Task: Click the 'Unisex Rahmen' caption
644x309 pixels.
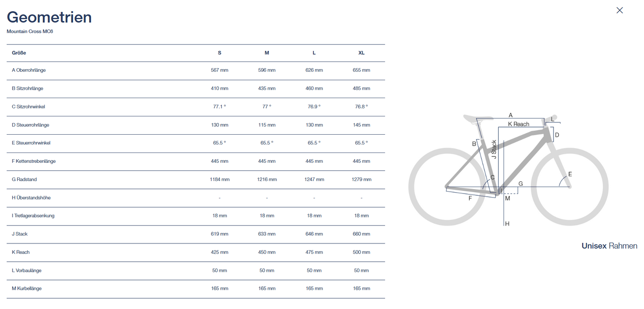Action: click(x=609, y=246)
